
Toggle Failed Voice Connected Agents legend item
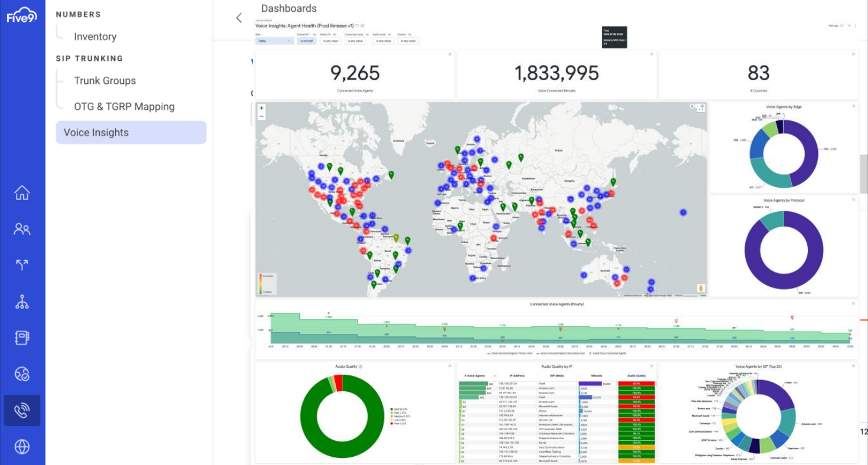click(x=608, y=353)
